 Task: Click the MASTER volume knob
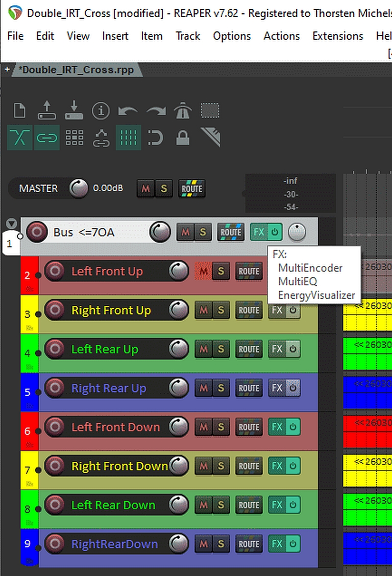(x=78, y=188)
